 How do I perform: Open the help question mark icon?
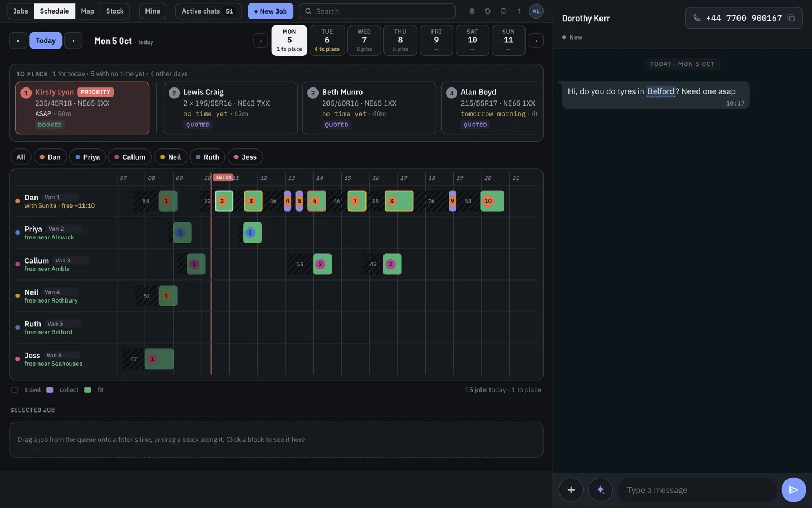pyautogui.click(x=519, y=11)
